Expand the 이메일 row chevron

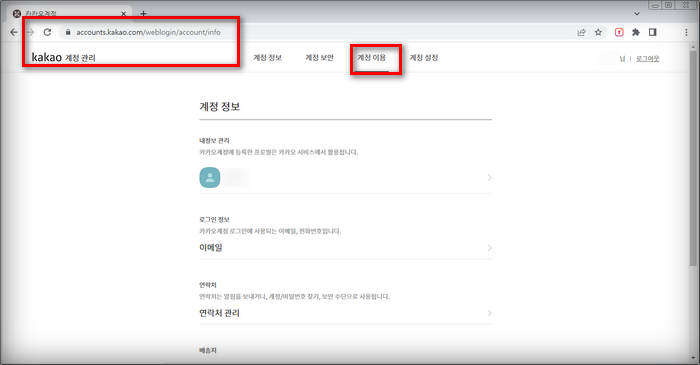489,248
